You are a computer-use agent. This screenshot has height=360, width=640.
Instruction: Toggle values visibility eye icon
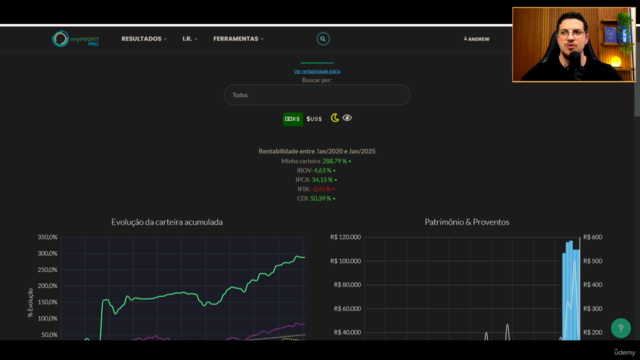tap(347, 118)
